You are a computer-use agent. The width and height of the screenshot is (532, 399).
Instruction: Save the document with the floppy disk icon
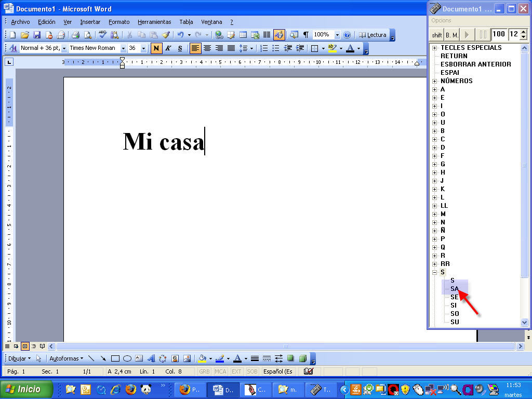(37, 35)
